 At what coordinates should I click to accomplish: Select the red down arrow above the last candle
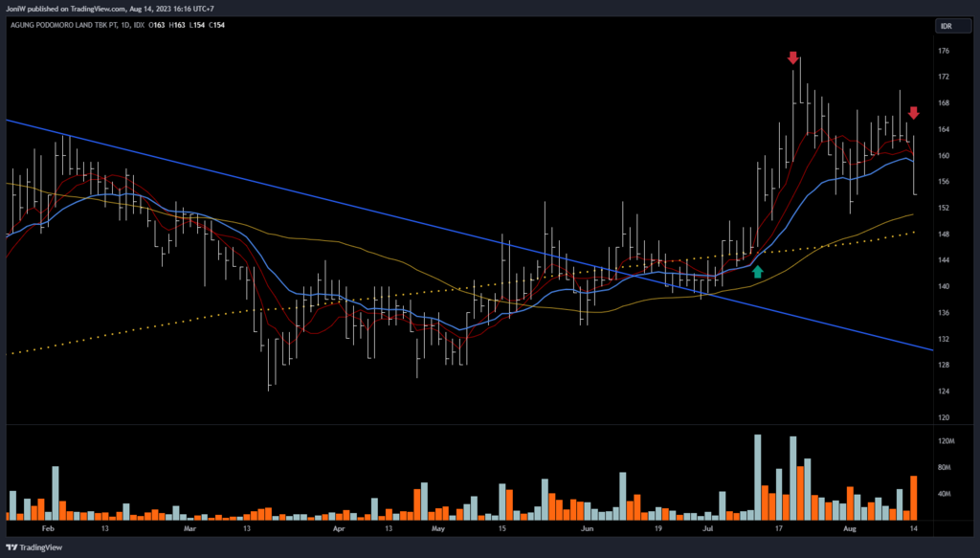(913, 113)
